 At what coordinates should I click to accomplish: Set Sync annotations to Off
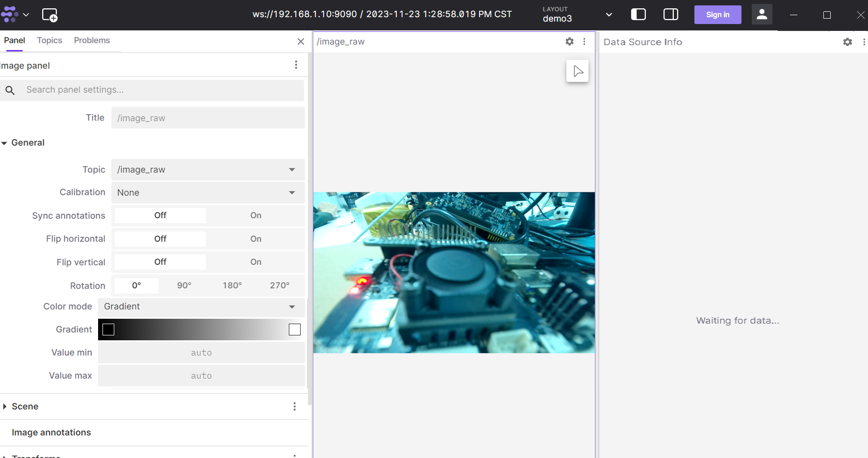pos(160,215)
